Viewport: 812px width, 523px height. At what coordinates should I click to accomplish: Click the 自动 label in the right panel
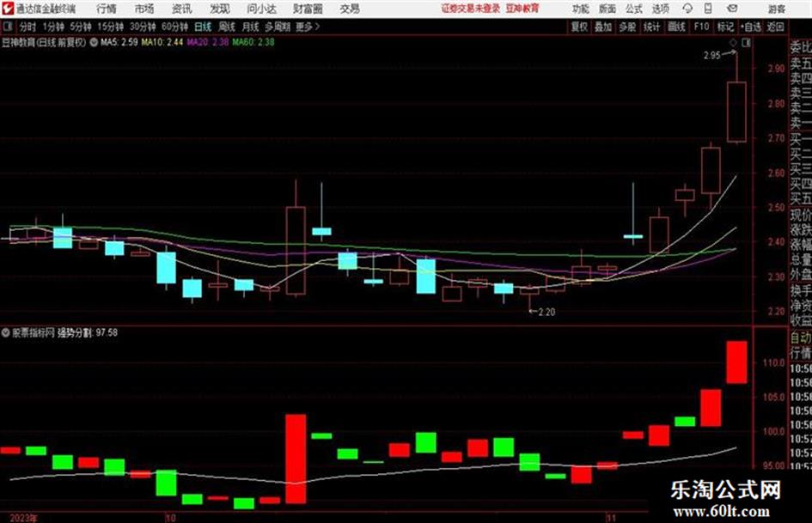point(801,338)
